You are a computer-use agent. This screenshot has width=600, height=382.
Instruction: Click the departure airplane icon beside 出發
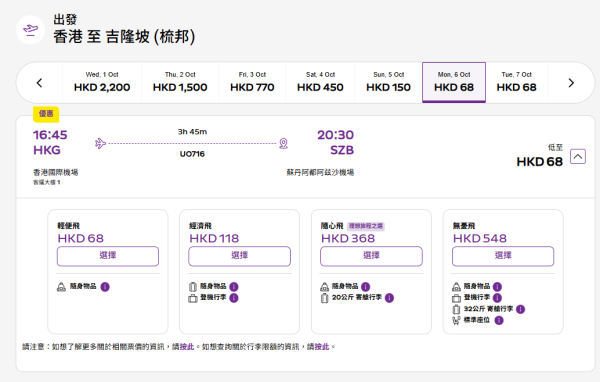tap(31, 30)
